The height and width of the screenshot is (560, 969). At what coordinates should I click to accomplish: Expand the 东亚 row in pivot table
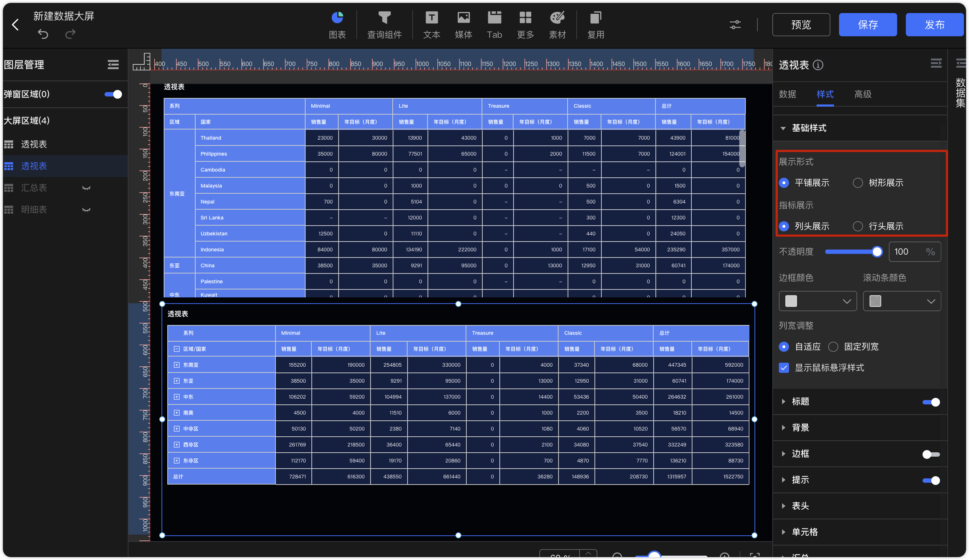[176, 381]
